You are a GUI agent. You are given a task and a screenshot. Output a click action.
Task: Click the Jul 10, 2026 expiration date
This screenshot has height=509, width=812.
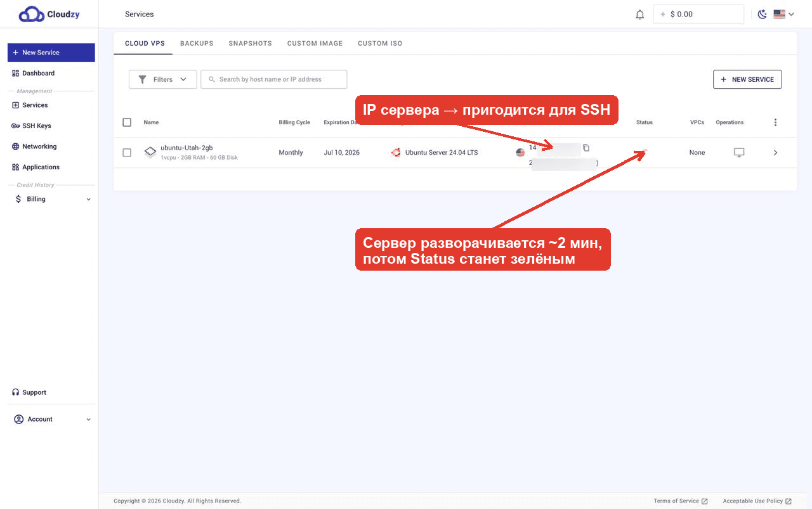(x=341, y=153)
